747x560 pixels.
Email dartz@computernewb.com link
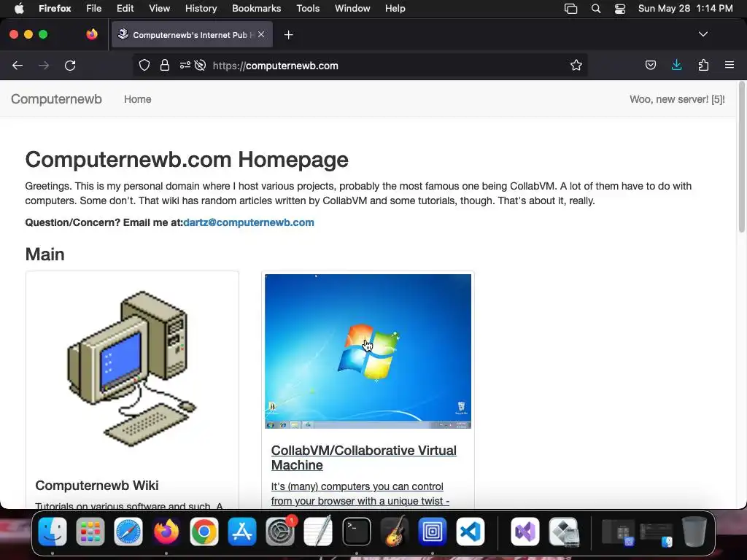tap(249, 222)
